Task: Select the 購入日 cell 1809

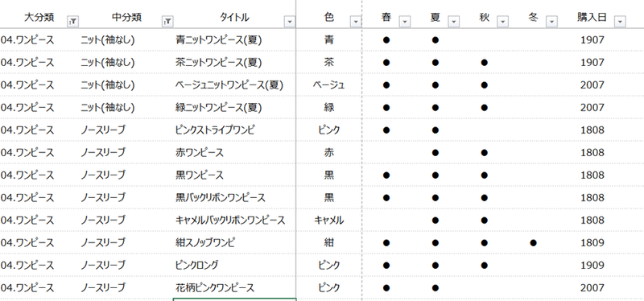Action: click(x=592, y=243)
